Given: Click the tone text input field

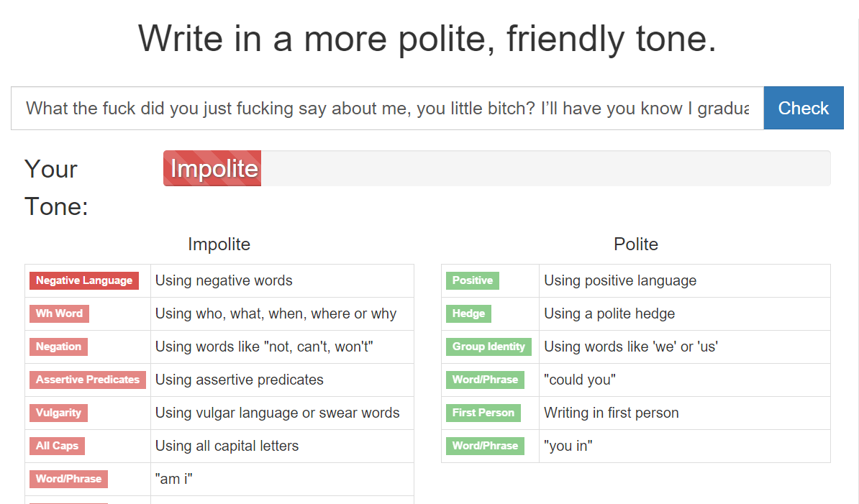Looking at the screenshot, I should click(x=387, y=109).
